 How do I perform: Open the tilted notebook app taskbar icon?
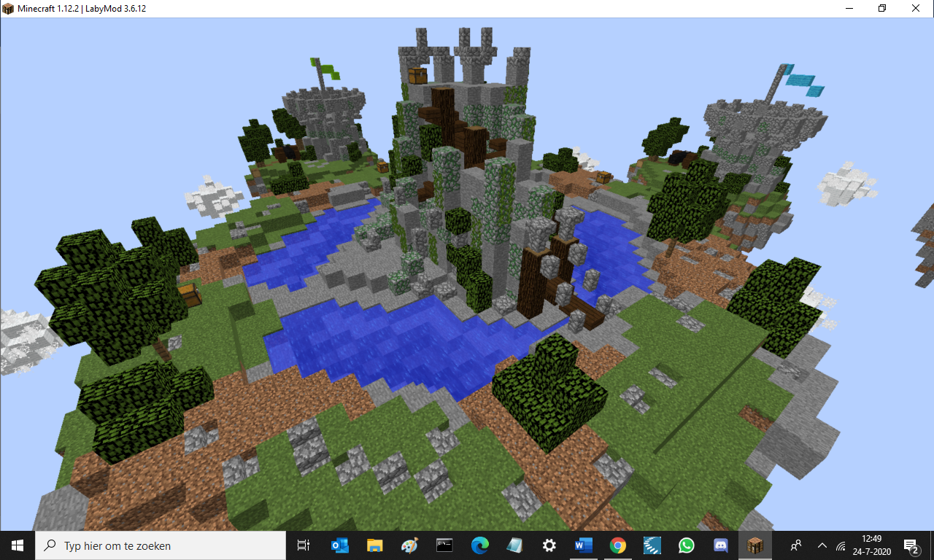[x=514, y=545]
